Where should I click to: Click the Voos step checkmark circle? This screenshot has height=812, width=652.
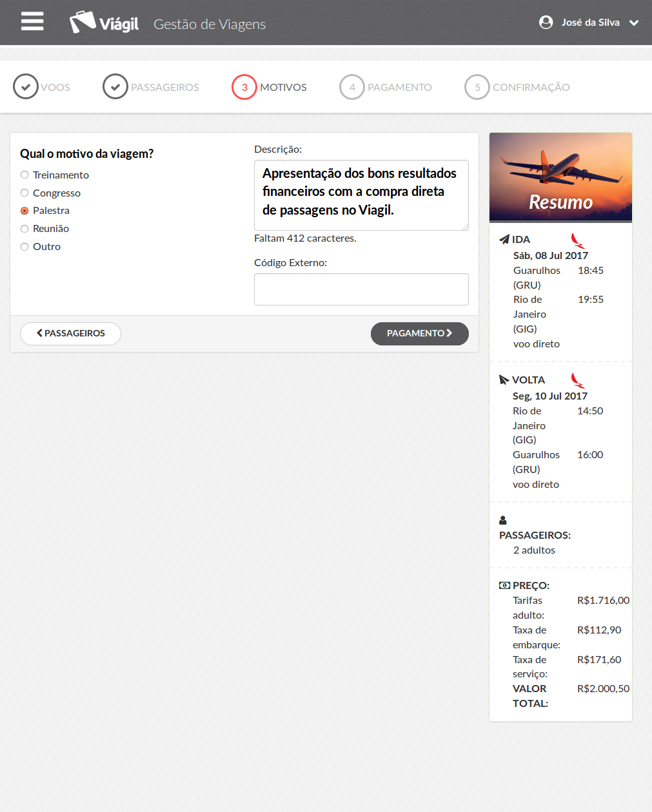point(26,86)
